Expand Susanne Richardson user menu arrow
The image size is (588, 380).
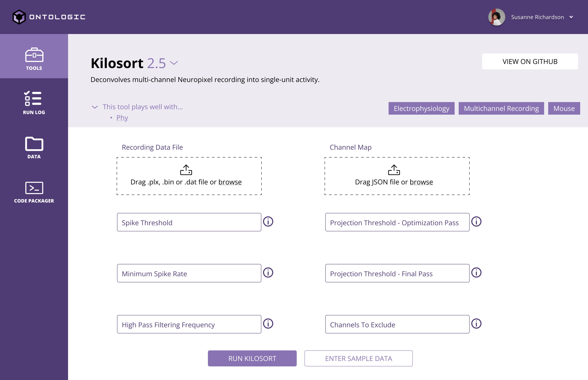tap(571, 17)
